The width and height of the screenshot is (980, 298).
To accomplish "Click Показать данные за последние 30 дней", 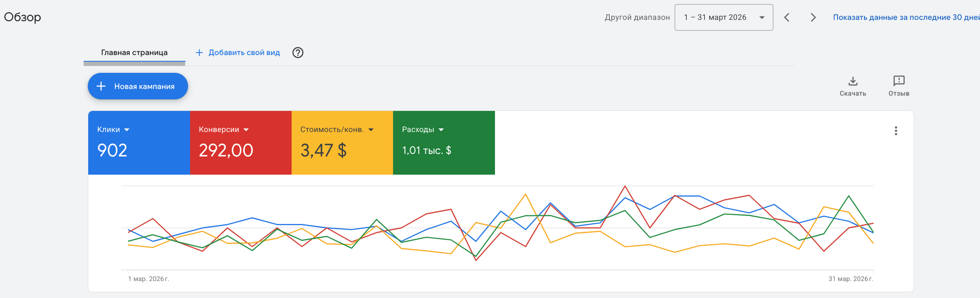I will [906, 17].
